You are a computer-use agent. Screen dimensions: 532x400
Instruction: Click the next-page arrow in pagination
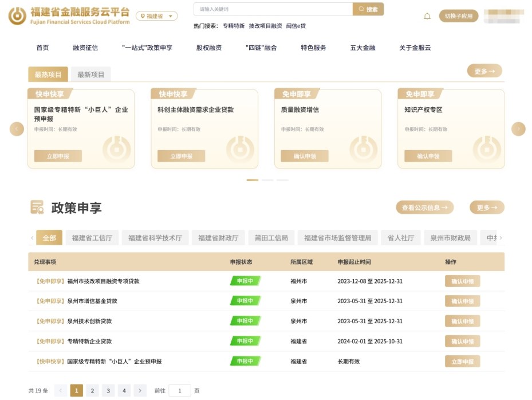pyautogui.click(x=140, y=390)
